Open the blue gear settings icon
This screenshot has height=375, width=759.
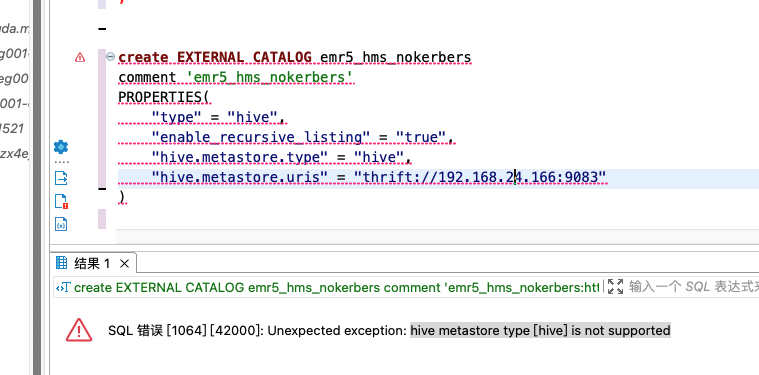coord(61,147)
